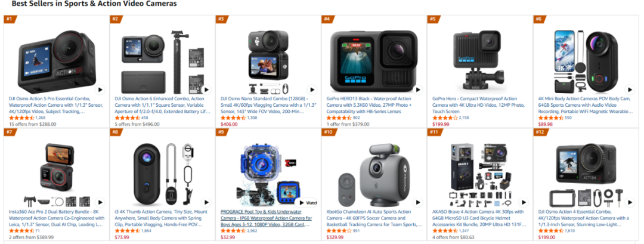Play the Insta360 Ace Pro 2 video
The width and height of the screenshot is (644, 244).
pyautogui.click(x=100, y=202)
